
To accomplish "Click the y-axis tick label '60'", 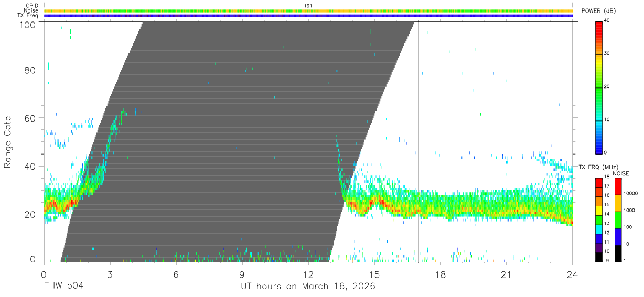I will [x=31, y=118].
